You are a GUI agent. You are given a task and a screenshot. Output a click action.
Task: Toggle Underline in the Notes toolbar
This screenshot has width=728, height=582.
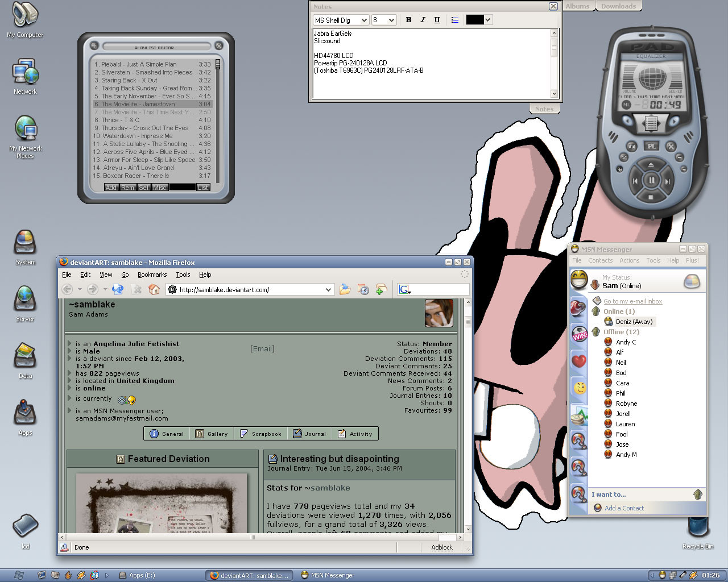click(437, 20)
